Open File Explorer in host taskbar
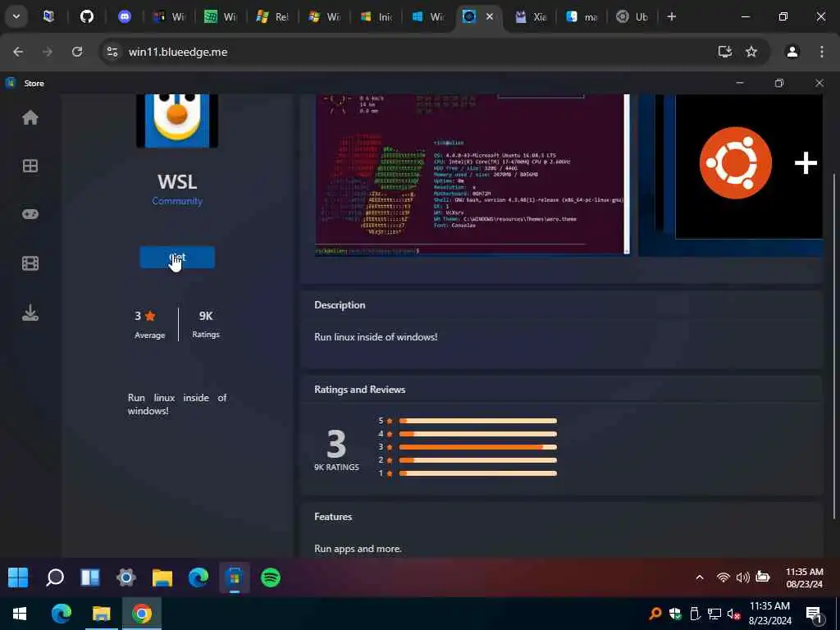This screenshot has width=840, height=630. pyautogui.click(x=101, y=614)
